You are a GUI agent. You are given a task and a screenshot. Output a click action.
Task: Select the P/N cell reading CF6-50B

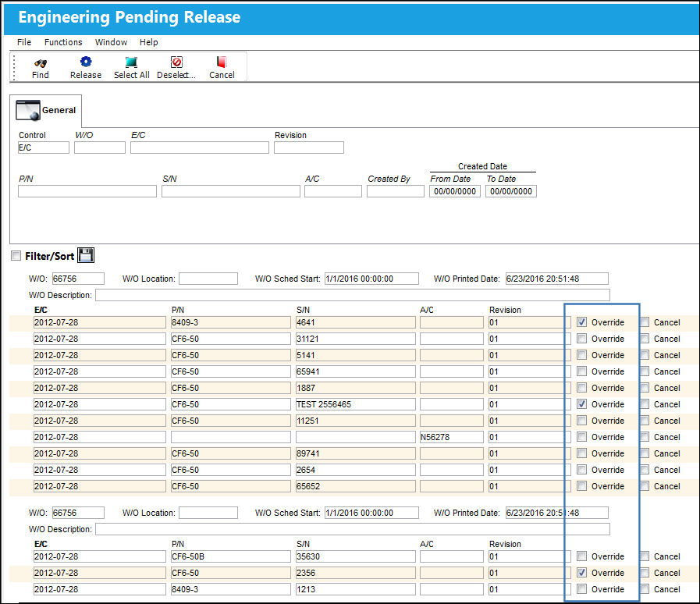pos(230,556)
